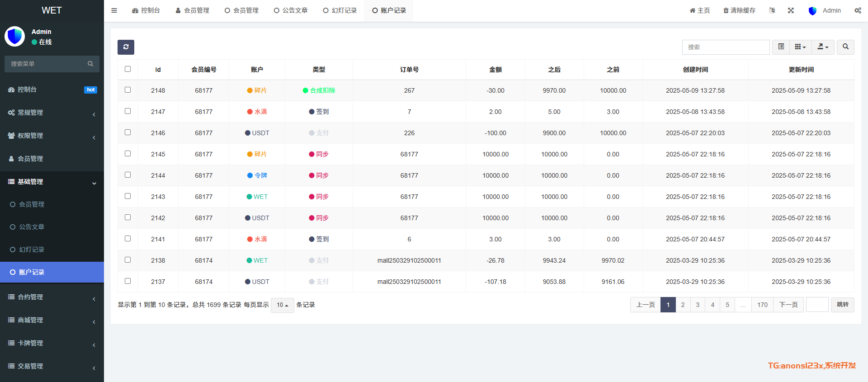Click the search magnifier button in the toolbar
This screenshot has width=868, height=382.
[845, 47]
